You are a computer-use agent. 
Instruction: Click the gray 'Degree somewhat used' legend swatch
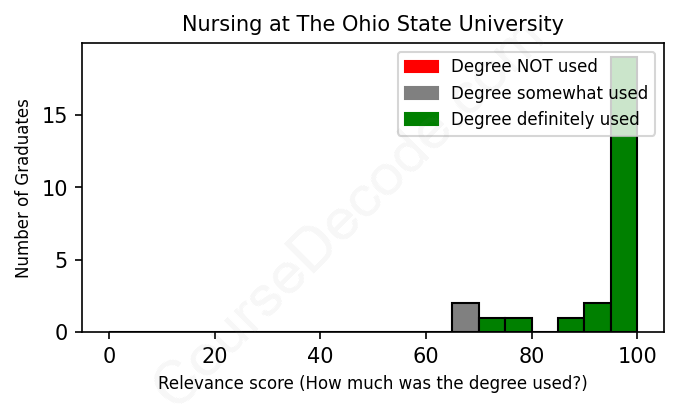point(421,93)
